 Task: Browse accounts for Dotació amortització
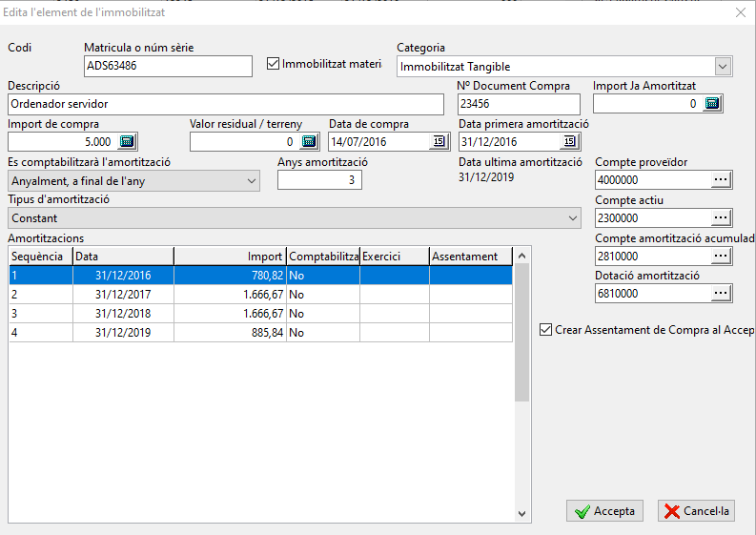coord(721,294)
